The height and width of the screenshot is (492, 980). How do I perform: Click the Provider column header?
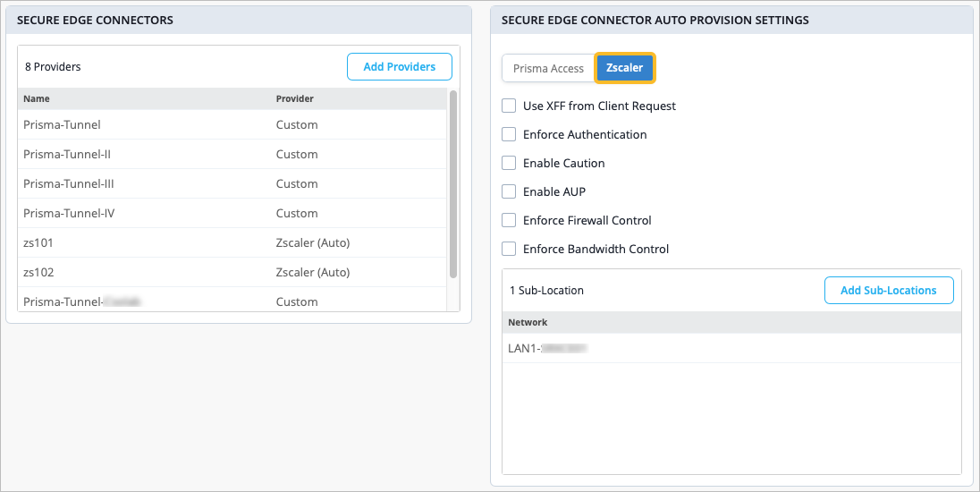click(x=295, y=98)
